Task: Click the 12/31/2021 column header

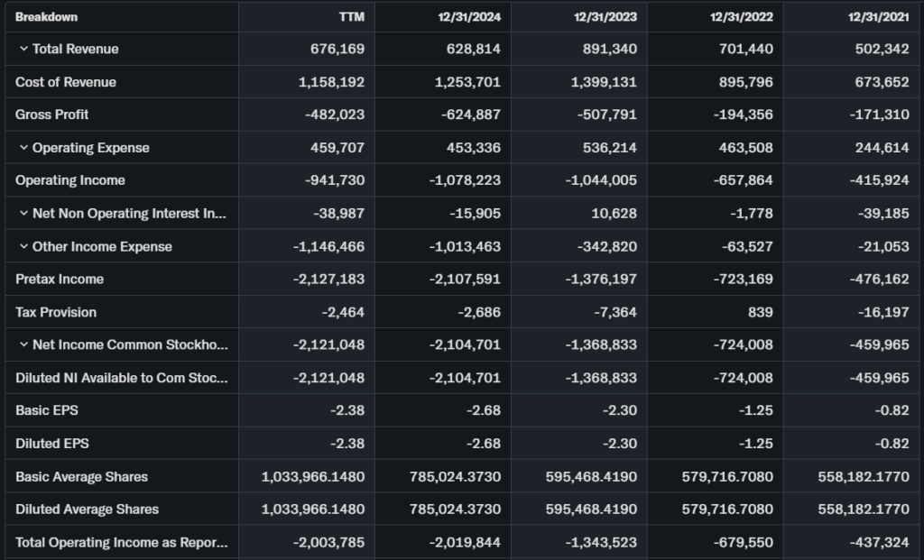Action: (x=878, y=17)
